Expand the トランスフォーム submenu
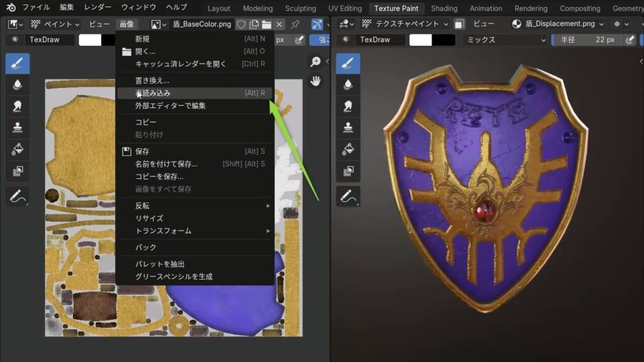644x362 pixels. pos(196,231)
